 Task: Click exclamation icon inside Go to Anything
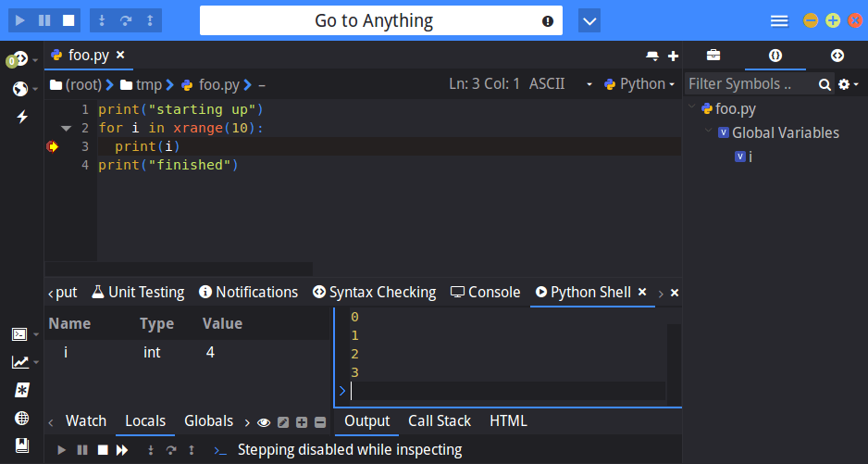(548, 21)
